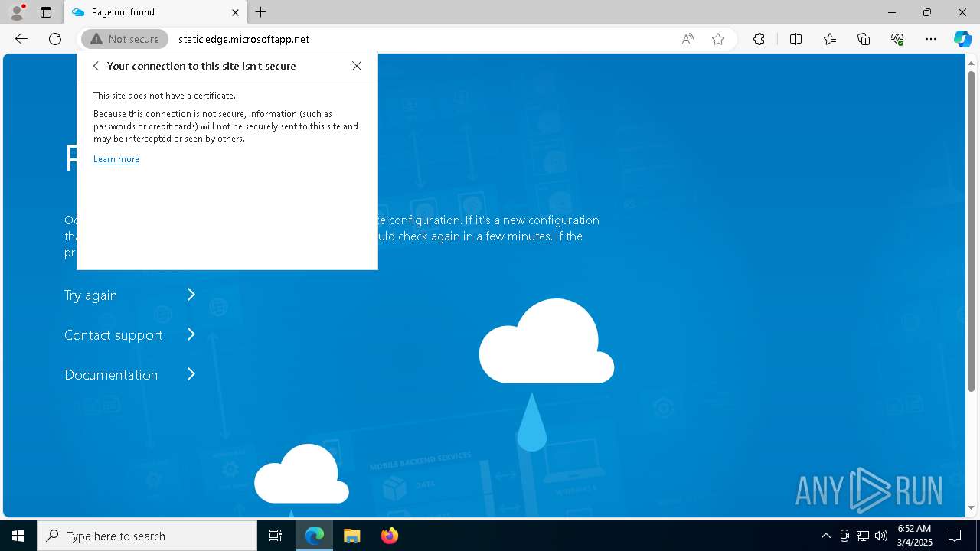The height and width of the screenshot is (551, 980).
Task: Close the connection isn't secure popup
Action: point(357,66)
